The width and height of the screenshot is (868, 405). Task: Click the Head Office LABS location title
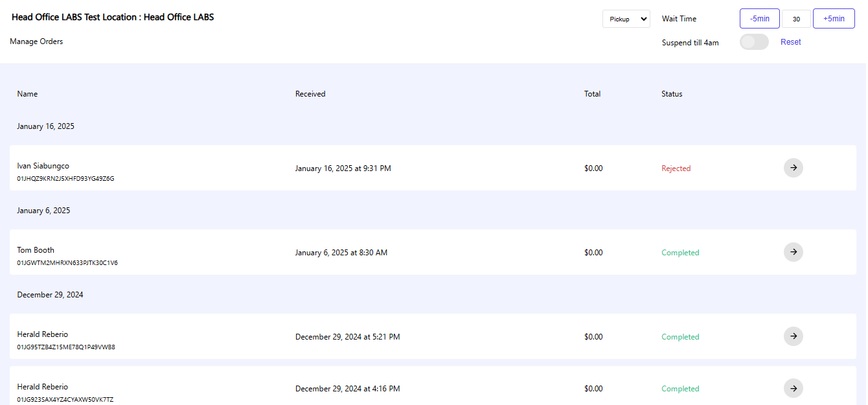click(x=113, y=17)
